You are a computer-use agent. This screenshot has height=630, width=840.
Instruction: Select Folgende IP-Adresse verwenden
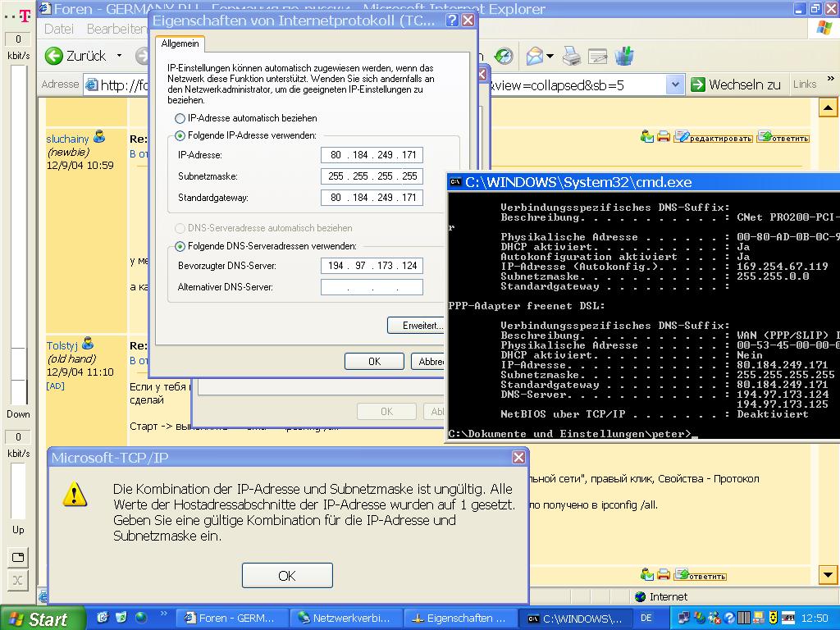click(180, 135)
